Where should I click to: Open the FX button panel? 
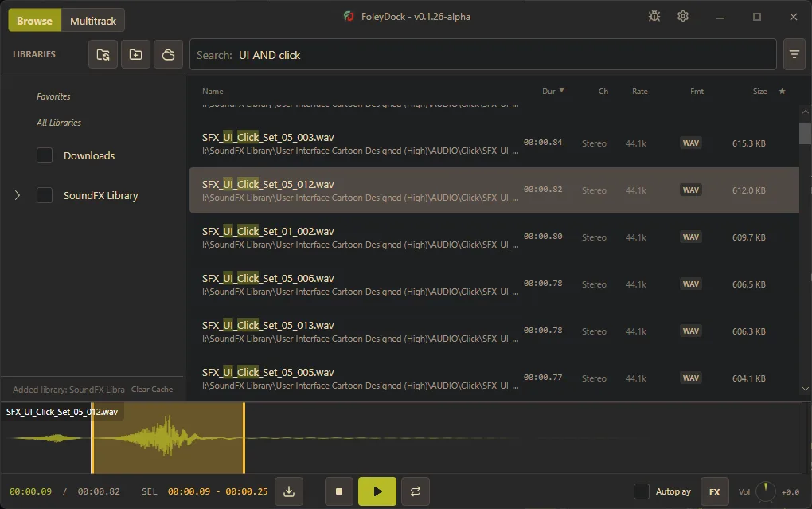tap(714, 491)
